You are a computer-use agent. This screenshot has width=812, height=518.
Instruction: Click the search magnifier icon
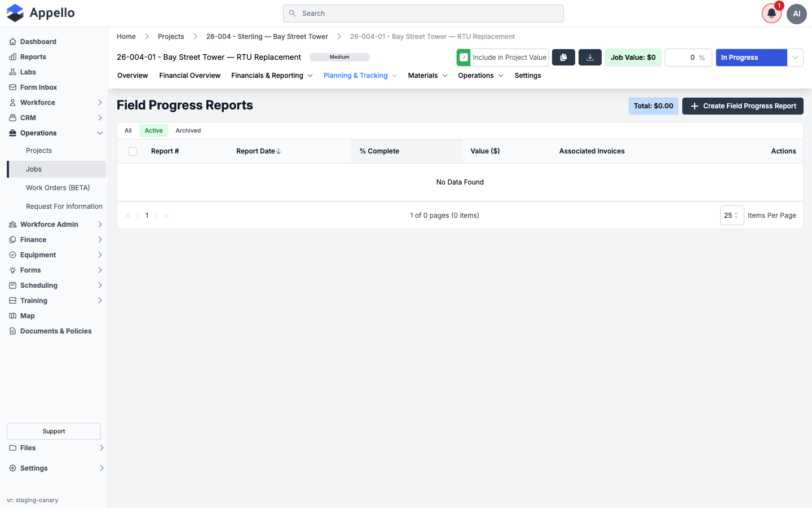[x=292, y=14]
